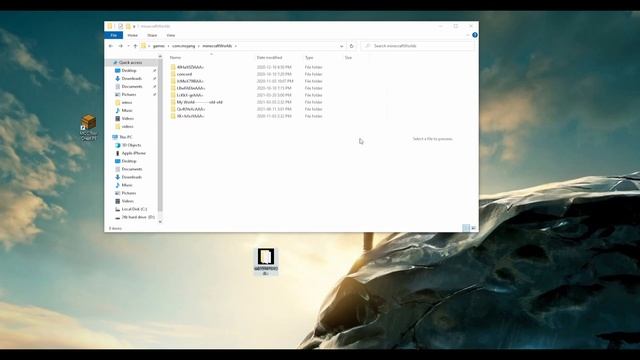The width and height of the screenshot is (640, 360).
Task: Open pinned Downloads under Quick access
Action: [x=131, y=78]
